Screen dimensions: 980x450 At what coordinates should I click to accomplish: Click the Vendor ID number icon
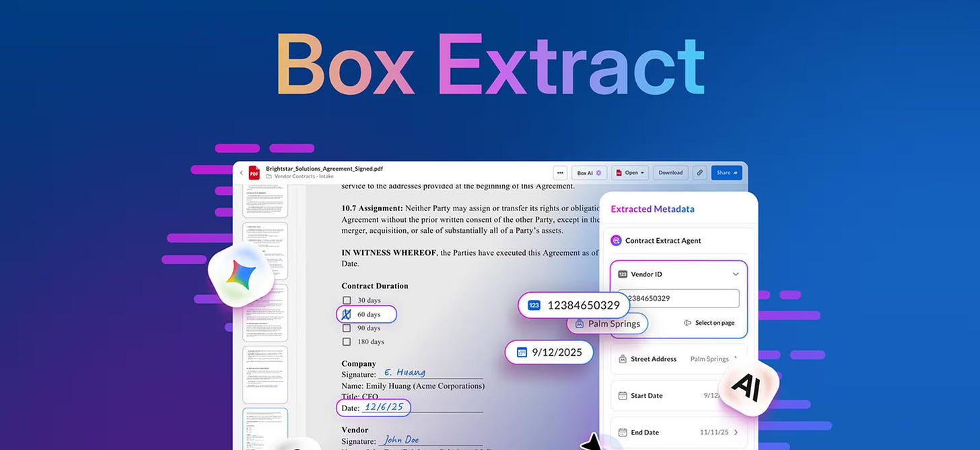623,274
